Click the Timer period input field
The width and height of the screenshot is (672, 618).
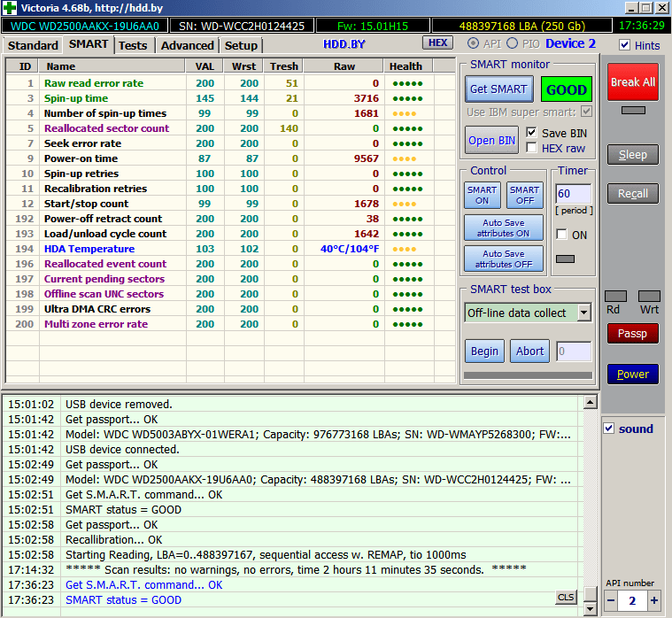(574, 194)
